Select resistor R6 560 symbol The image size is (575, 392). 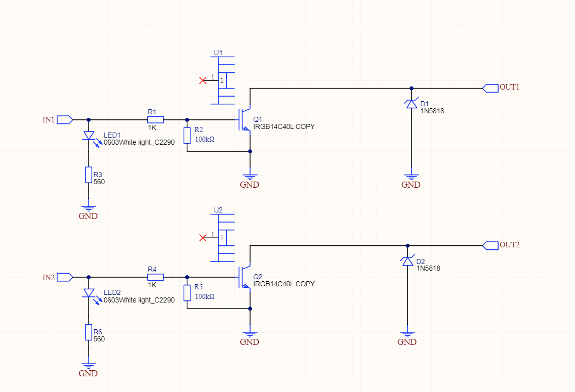89,332
